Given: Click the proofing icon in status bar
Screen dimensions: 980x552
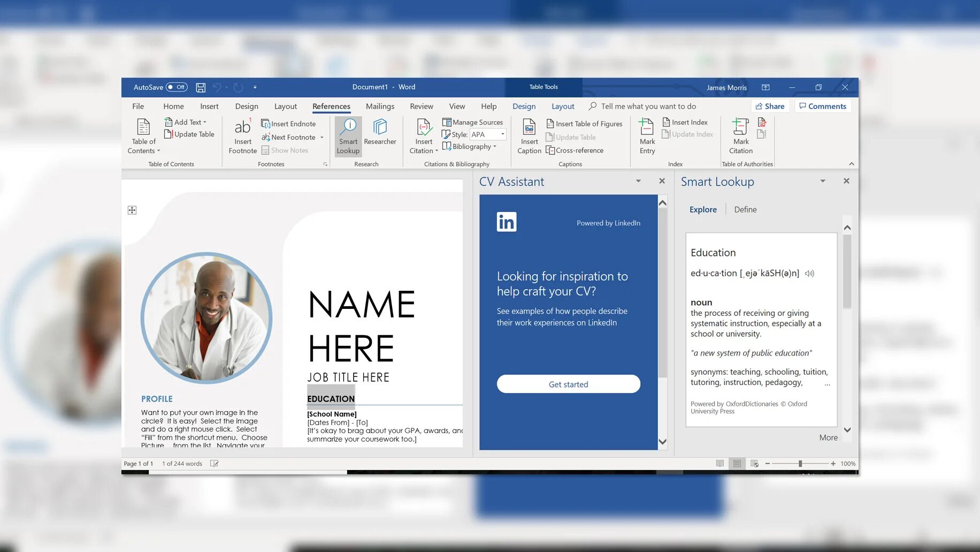Looking at the screenshot, I should click(215, 464).
